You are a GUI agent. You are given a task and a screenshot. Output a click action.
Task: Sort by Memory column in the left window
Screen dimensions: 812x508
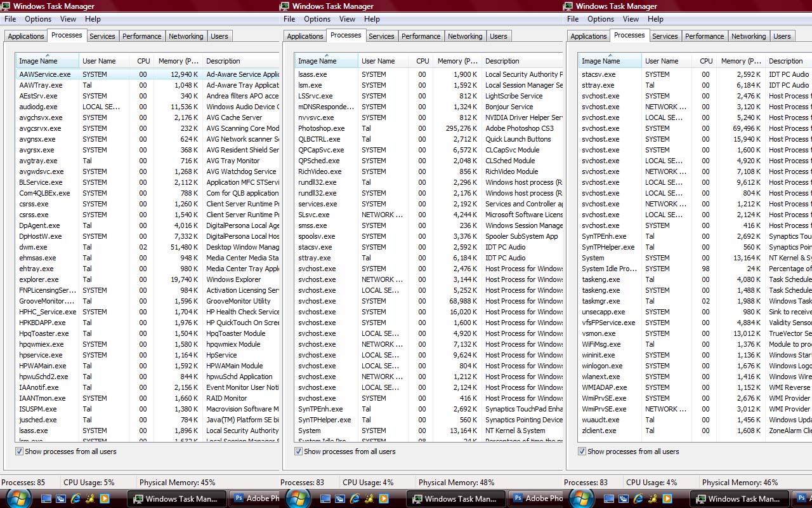click(178, 61)
